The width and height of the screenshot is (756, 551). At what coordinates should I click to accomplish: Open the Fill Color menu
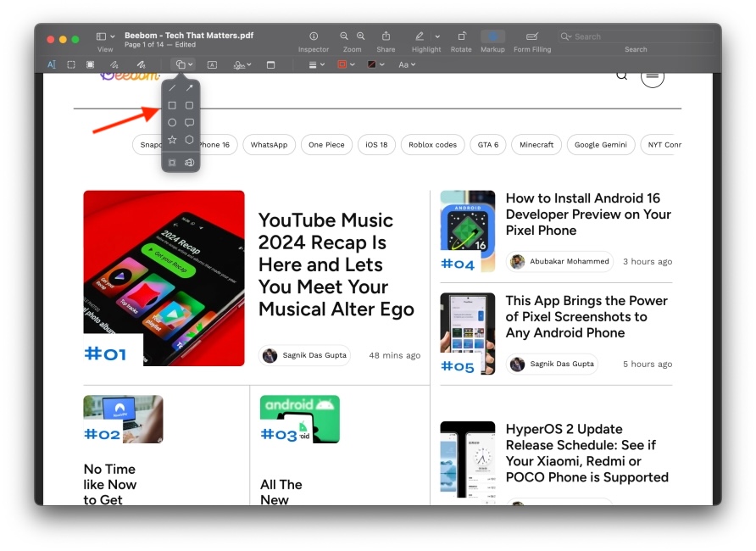click(x=375, y=64)
